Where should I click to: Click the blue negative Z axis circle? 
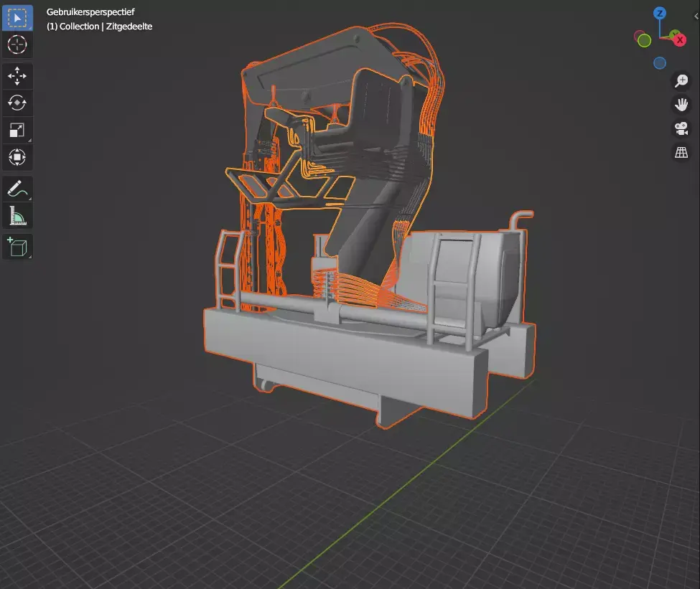660,63
